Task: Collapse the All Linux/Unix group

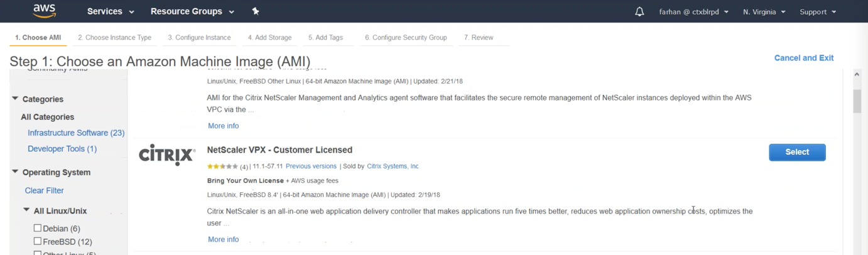Action: pos(26,210)
